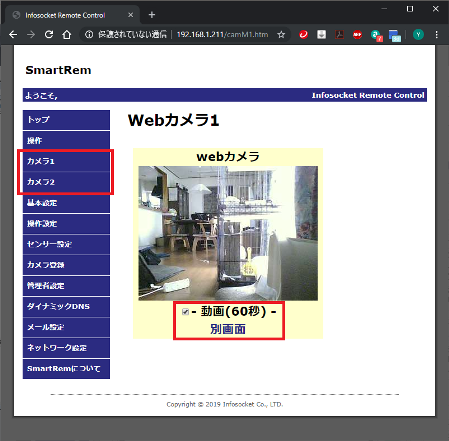Click the address bar URL field
Image resolution: width=449 pixels, height=441 pixels.
point(222,34)
